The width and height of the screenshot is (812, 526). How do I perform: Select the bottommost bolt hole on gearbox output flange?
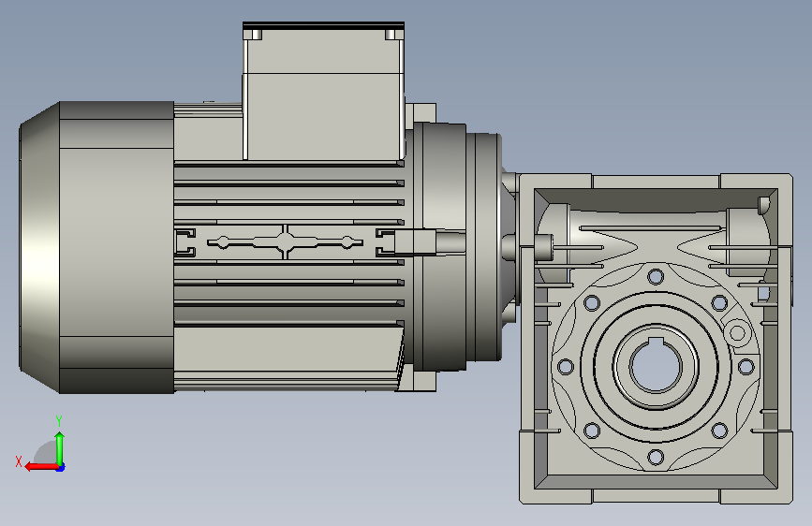coord(656,457)
